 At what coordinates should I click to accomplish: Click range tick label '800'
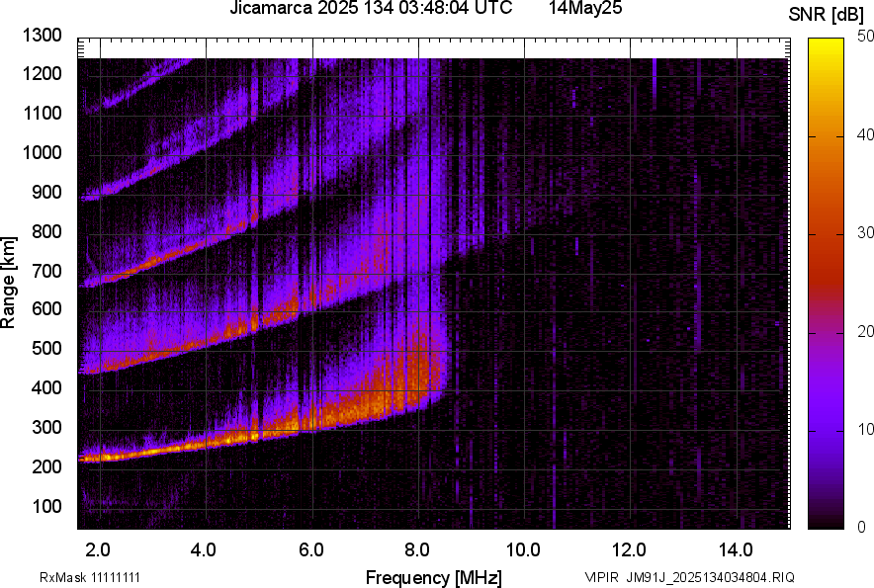46,231
